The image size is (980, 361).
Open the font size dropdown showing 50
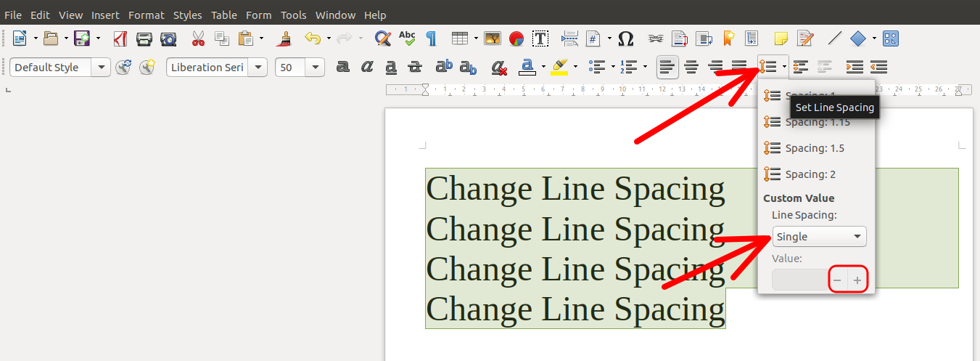click(x=315, y=67)
